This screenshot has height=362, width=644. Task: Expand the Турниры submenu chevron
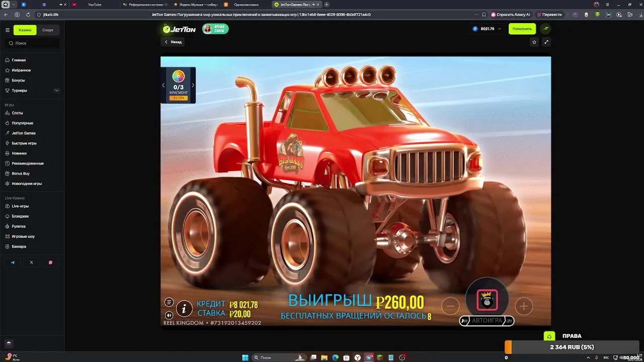pyautogui.click(x=56, y=90)
